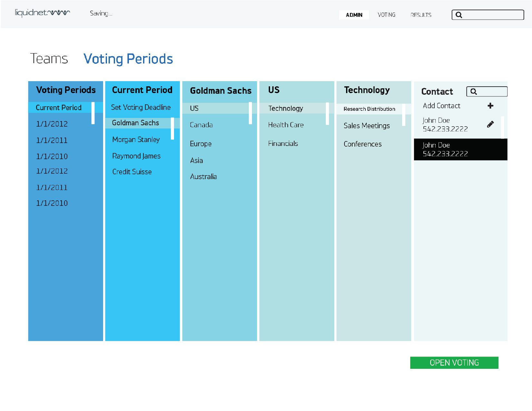Switch to the RESULTS tab
This screenshot has width=532, height=411.
click(x=421, y=15)
